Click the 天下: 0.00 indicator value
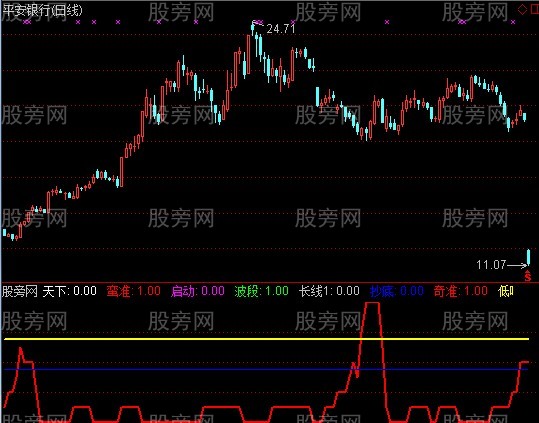 pyautogui.click(x=69, y=291)
